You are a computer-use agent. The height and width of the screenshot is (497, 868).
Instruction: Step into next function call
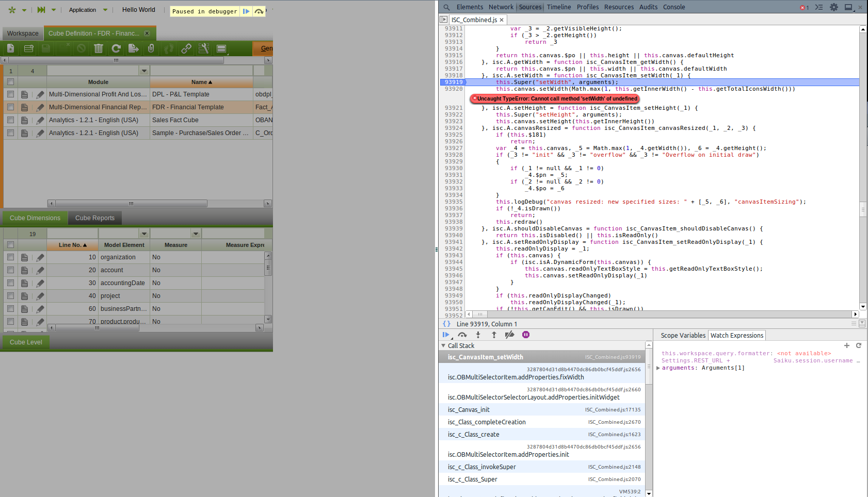(478, 335)
